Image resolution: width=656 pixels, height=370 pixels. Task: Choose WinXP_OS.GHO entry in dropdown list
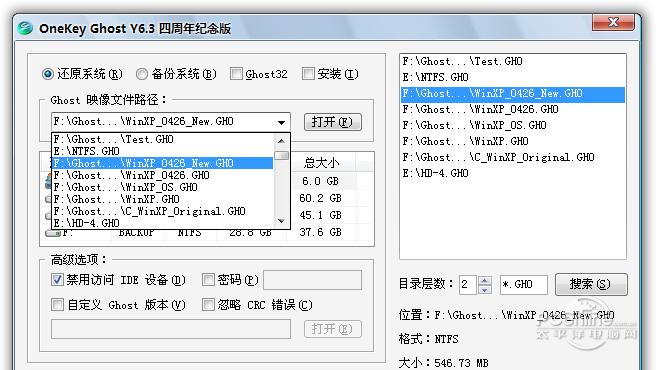[163, 187]
